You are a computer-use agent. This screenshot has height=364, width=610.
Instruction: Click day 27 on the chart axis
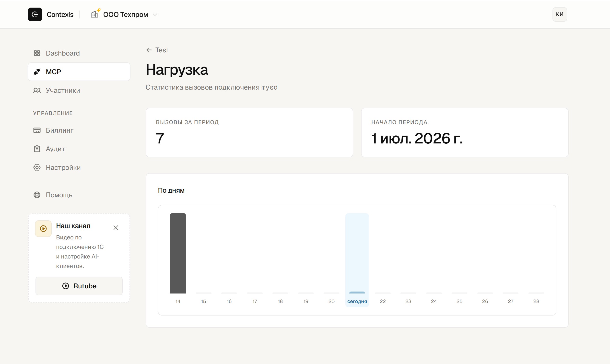click(x=511, y=301)
